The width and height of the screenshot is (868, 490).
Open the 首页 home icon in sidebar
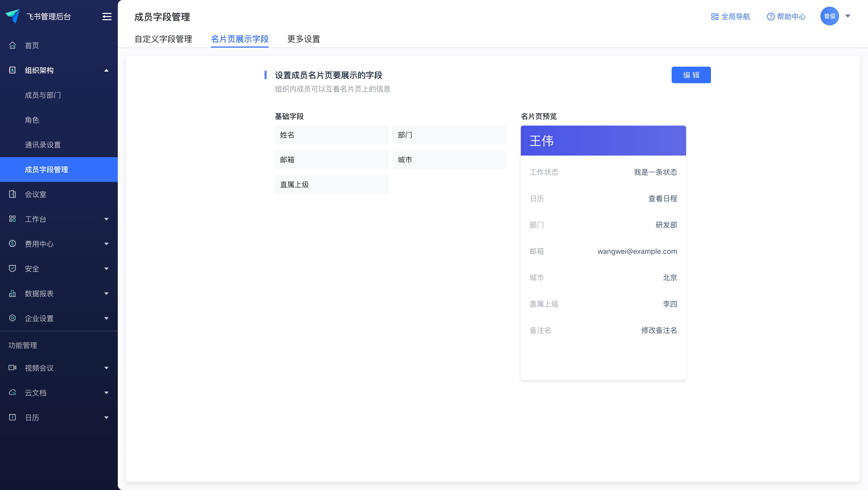pos(12,45)
